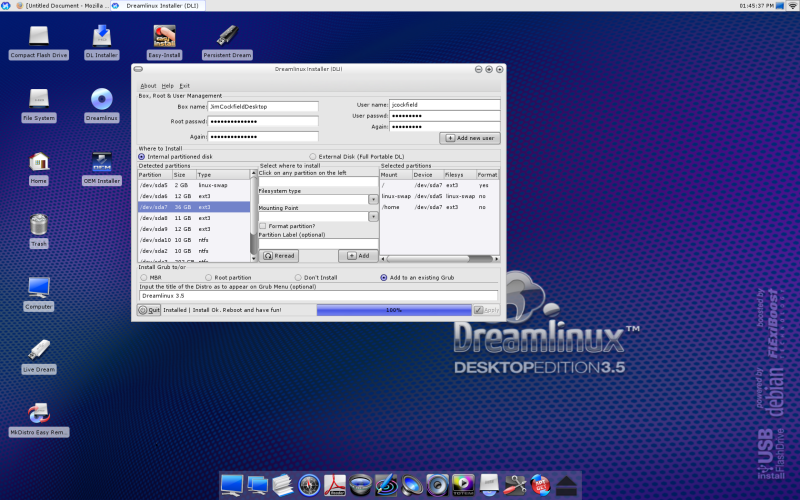Open the Computer desktop icon
Image resolution: width=800 pixels, height=500 pixels.
[x=39, y=288]
